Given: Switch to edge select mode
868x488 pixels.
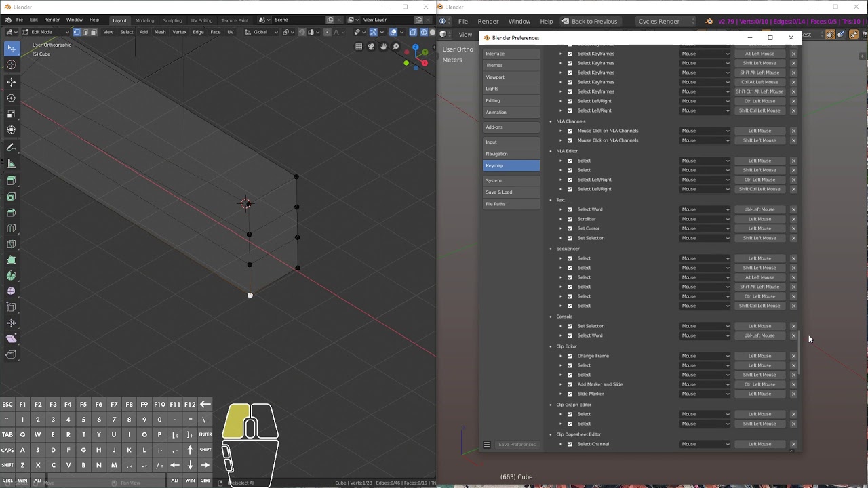Looking at the screenshot, I should point(85,32).
